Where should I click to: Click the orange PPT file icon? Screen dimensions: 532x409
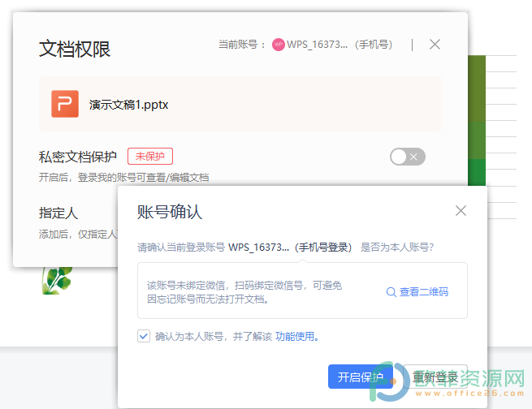click(x=65, y=104)
